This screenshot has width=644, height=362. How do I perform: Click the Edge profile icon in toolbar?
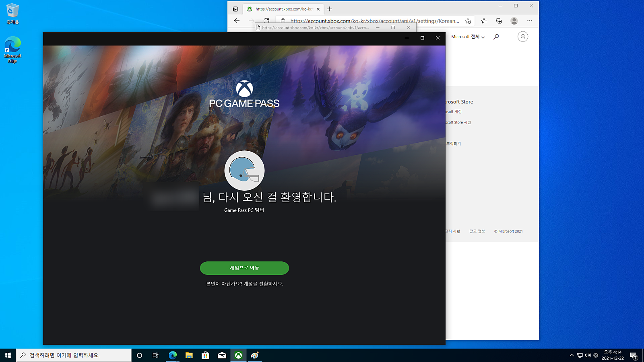tap(514, 21)
